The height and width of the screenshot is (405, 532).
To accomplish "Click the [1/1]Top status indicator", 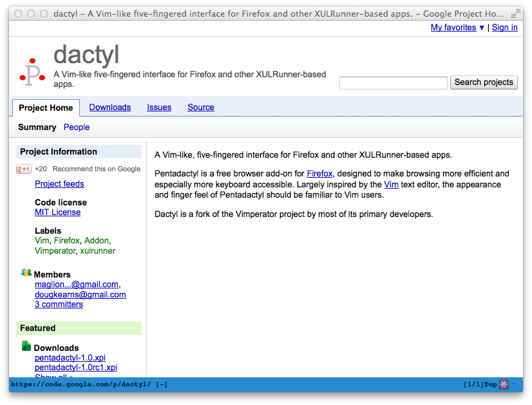I will 480,384.
